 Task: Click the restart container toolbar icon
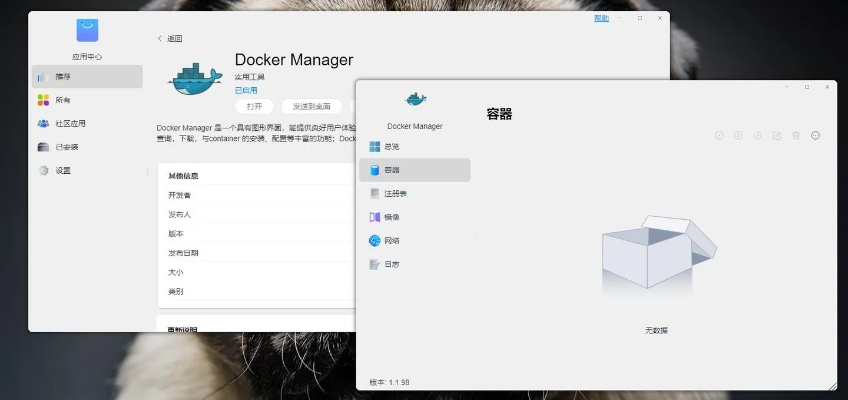758,135
